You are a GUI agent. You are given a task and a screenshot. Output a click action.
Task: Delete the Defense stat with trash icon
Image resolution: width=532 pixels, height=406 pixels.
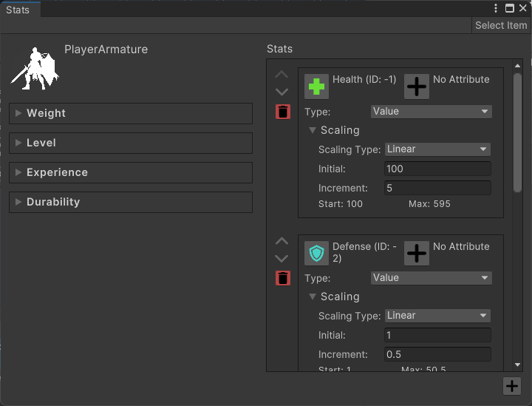(x=283, y=278)
